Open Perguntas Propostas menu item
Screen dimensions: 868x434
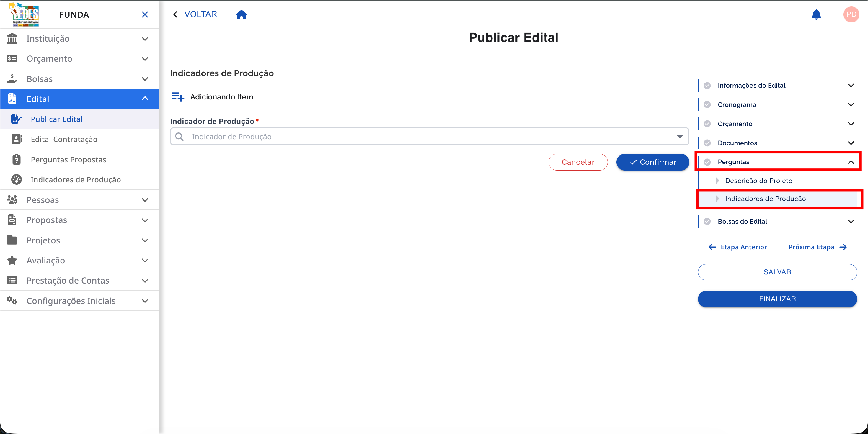pos(80,160)
